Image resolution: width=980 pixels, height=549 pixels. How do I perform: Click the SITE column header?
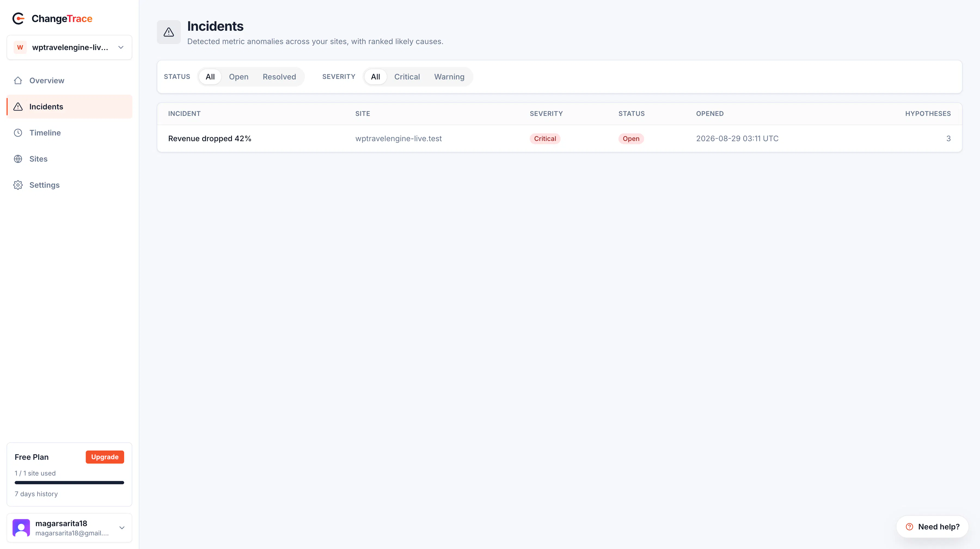coord(363,114)
